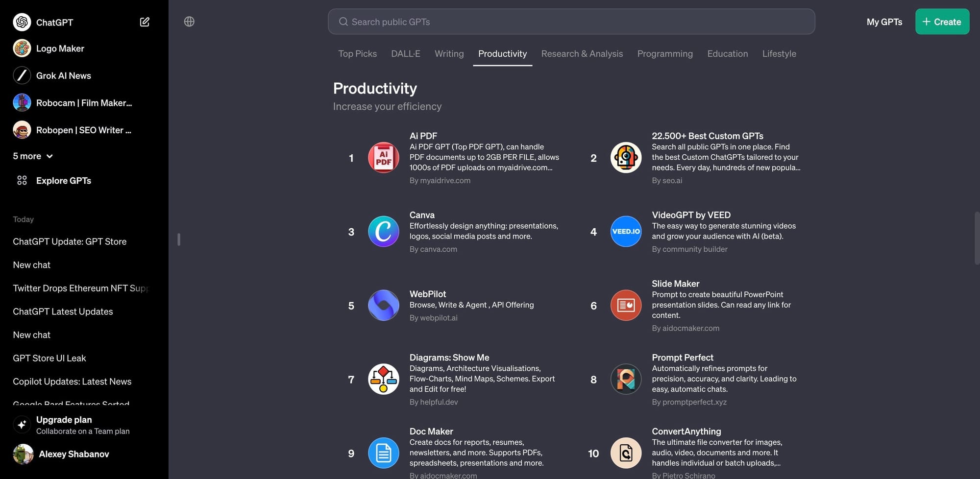The image size is (980, 479).
Task: Expand the '5 more' GPTs list
Action: coord(33,156)
